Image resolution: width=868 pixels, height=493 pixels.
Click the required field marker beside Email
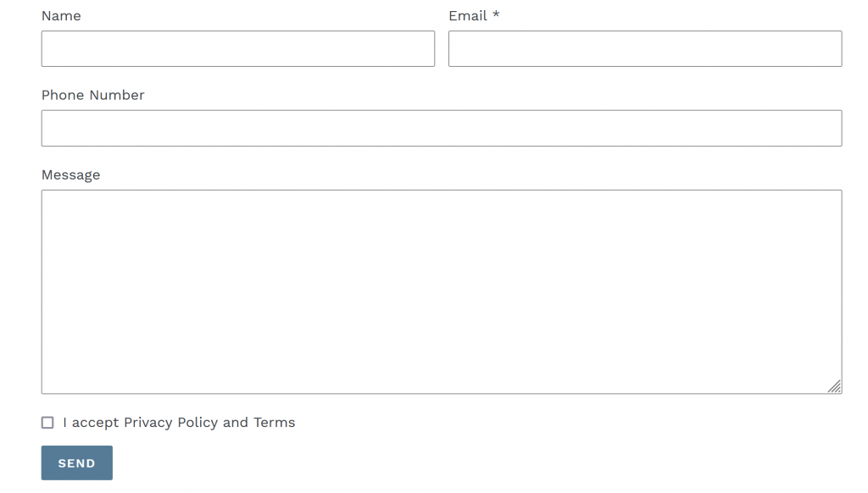(x=496, y=15)
